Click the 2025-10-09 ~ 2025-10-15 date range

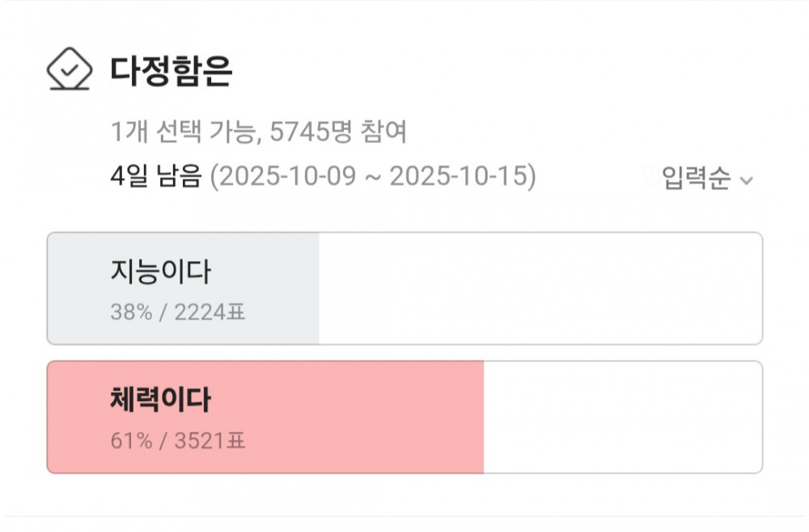click(x=373, y=176)
